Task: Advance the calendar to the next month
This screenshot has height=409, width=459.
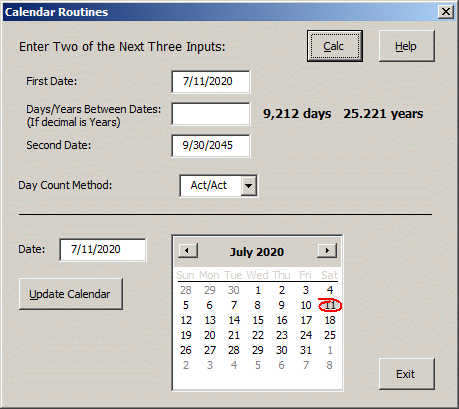Action: click(x=327, y=250)
